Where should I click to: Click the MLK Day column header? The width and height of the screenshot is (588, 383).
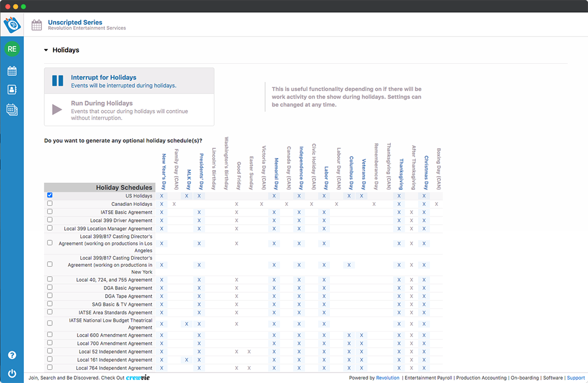189,180
